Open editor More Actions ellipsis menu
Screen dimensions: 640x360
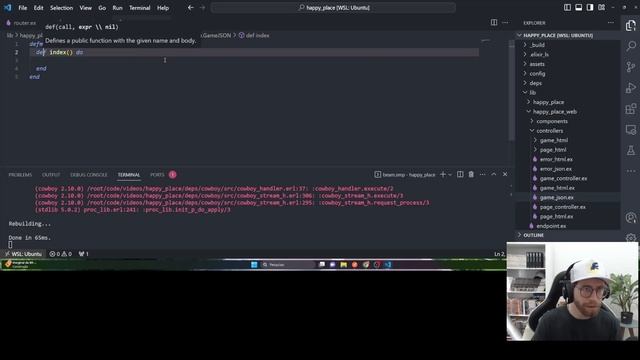(x=505, y=22)
